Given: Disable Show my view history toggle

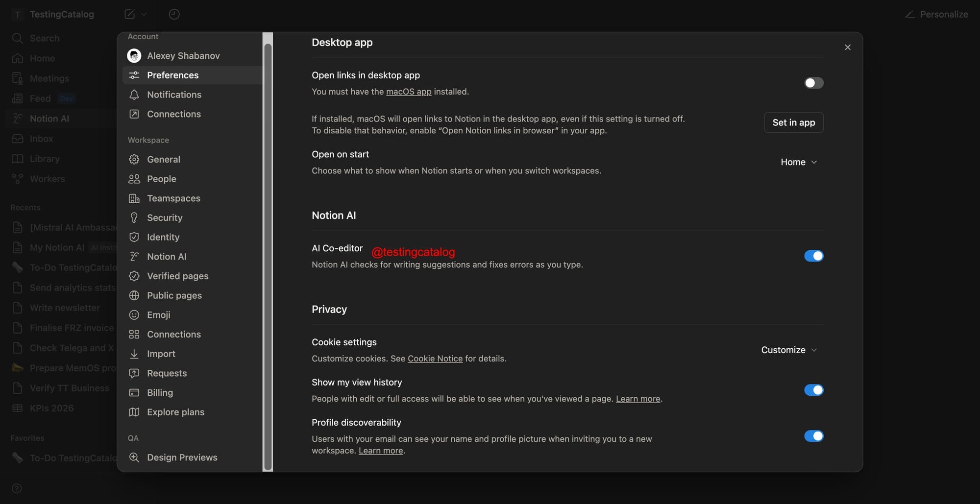Looking at the screenshot, I should coord(813,390).
